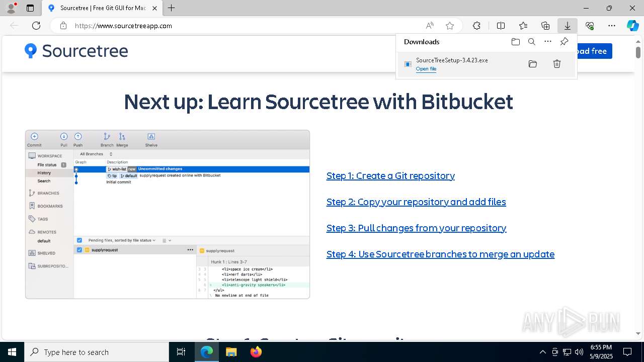Screen dimensions: 644x362
Task: Open Step 1: Create a Git repository
Action: tap(390, 175)
